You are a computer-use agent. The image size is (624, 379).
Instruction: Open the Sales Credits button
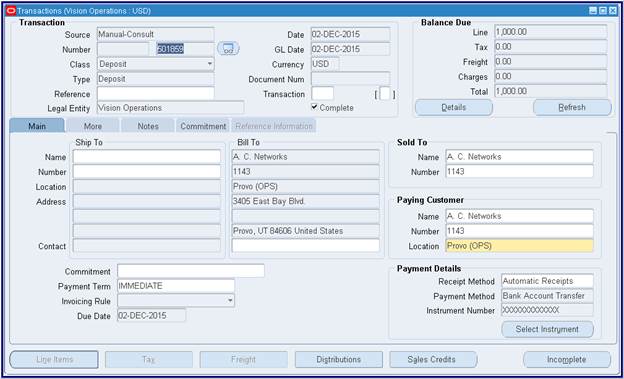tap(433, 359)
